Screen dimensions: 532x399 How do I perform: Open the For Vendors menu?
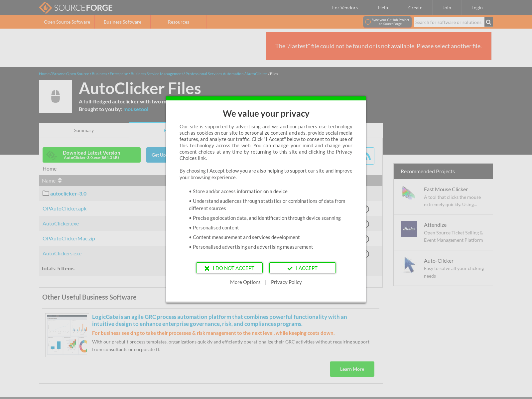(x=345, y=8)
